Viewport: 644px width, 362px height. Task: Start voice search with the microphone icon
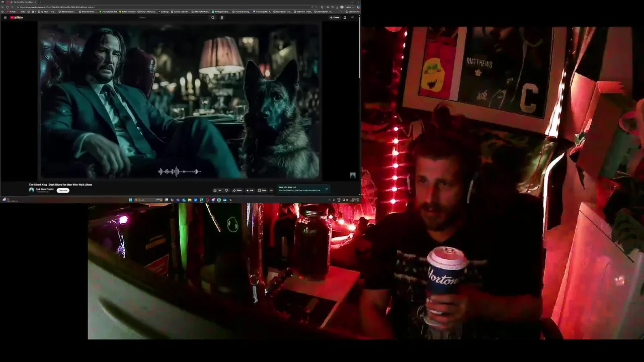pos(222,18)
